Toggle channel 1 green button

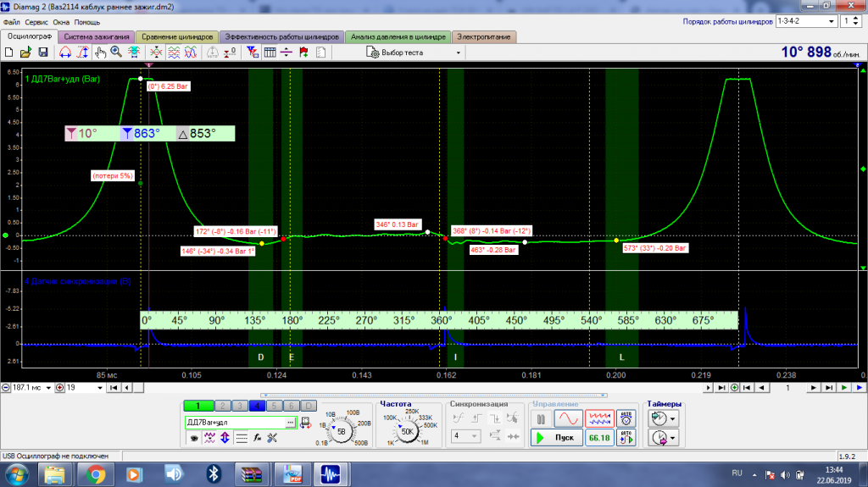click(198, 406)
